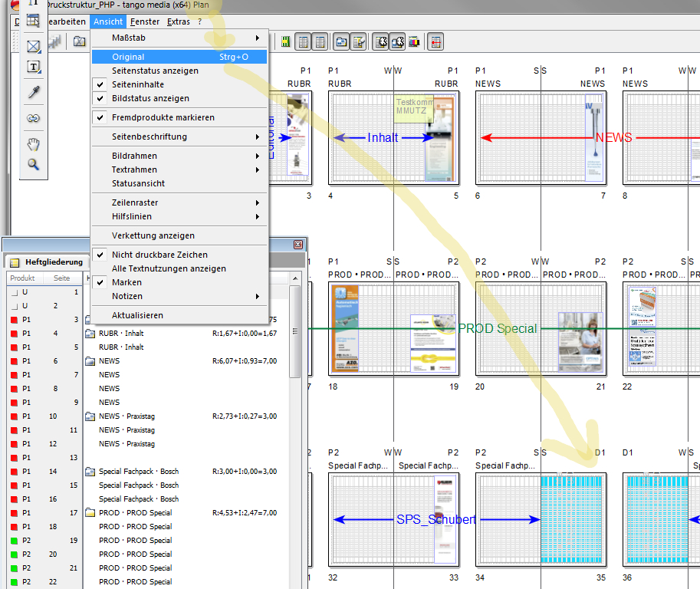Select the text frame tool
The height and width of the screenshot is (589, 700).
33,67
